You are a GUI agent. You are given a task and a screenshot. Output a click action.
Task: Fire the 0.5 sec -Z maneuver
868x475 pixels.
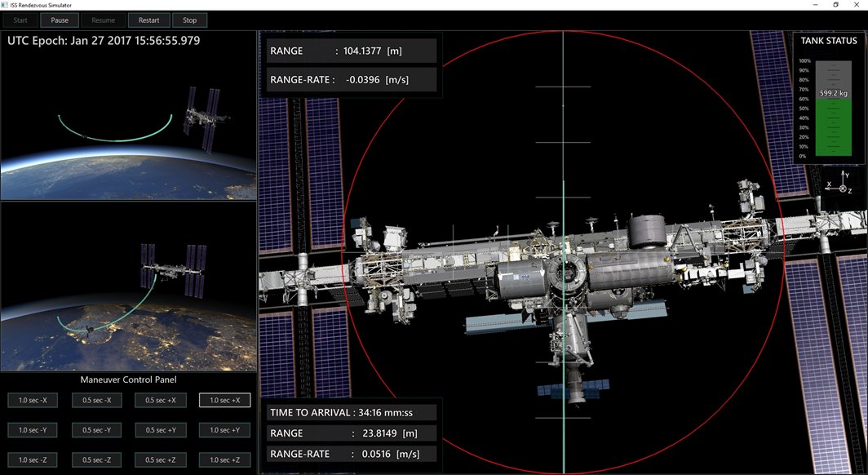tap(96, 460)
